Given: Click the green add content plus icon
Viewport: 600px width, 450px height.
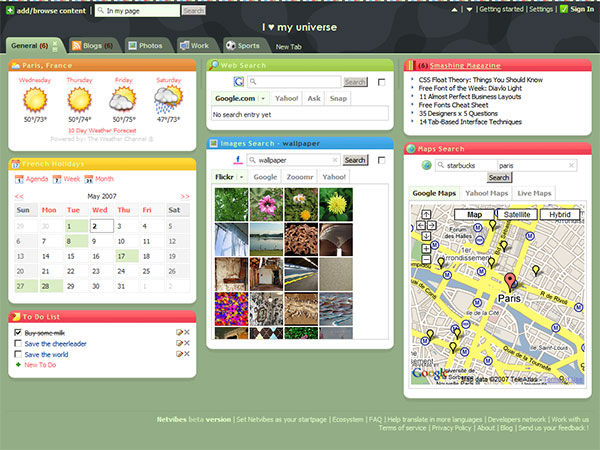Looking at the screenshot, I should (x=10, y=9).
